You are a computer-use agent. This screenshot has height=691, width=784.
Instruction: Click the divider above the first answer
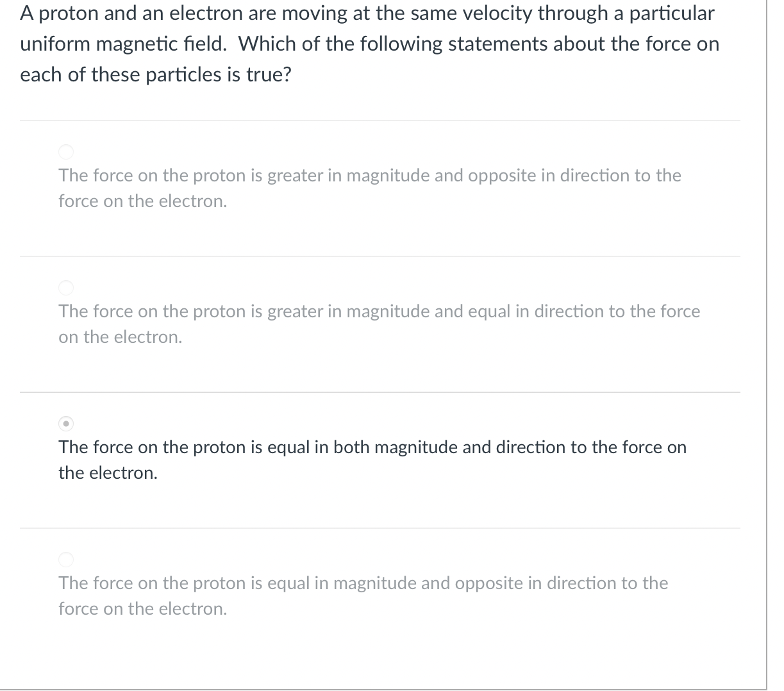pos(380,121)
